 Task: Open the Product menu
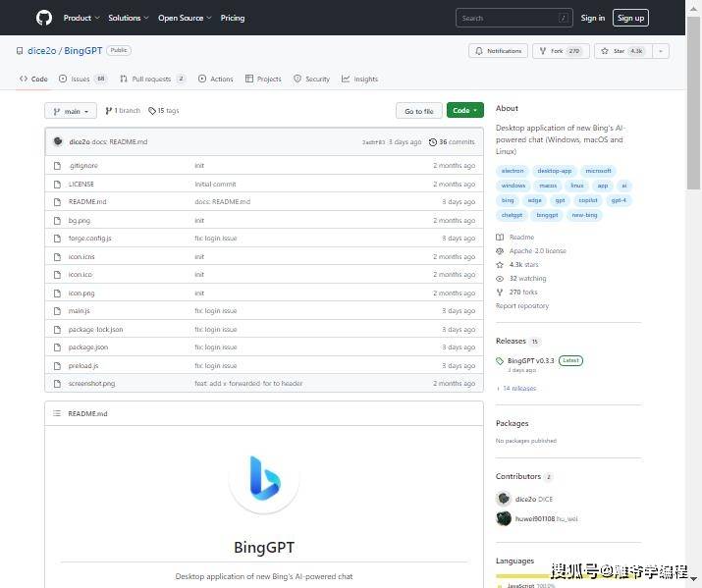(x=81, y=18)
